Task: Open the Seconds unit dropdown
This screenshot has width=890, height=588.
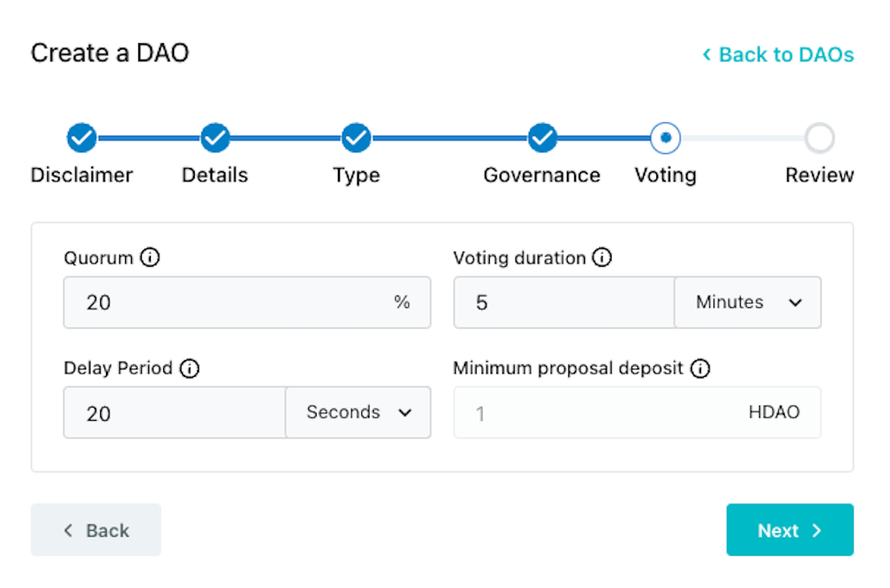Action: coord(359,412)
